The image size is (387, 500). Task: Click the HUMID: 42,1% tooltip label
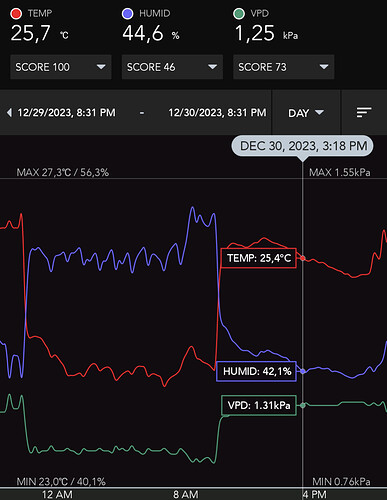(x=256, y=371)
